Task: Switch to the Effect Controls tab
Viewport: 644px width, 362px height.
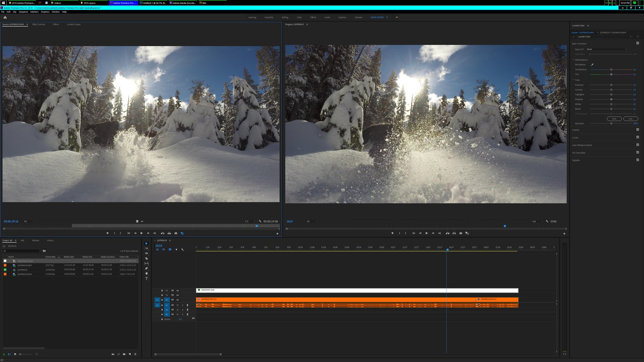Action: [x=39, y=24]
